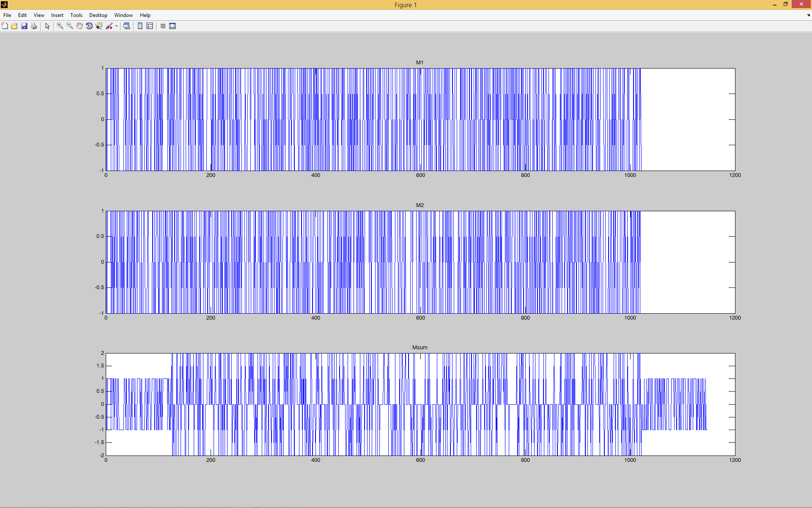Open the Insert menu
The height and width of the screenshot is (508, 812).
click(x=57, y=15)
